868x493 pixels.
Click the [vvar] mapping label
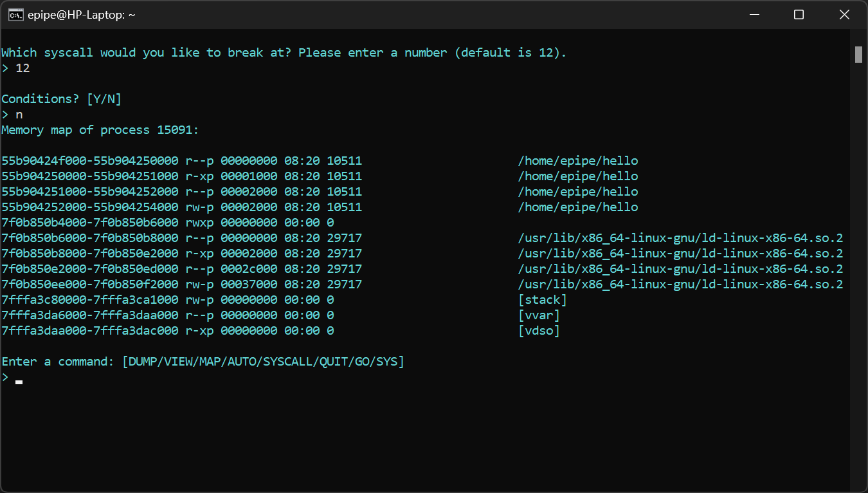539,315
